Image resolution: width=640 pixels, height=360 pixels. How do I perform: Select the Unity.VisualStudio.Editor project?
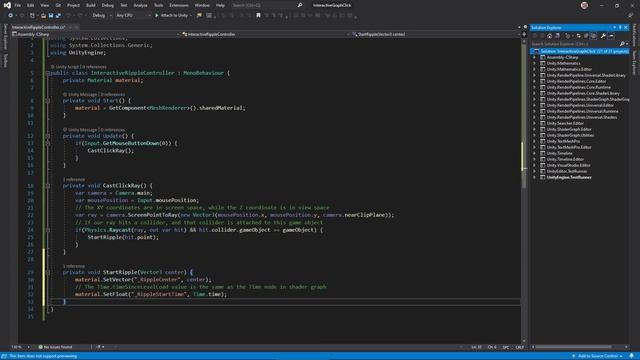coord(569,165)
